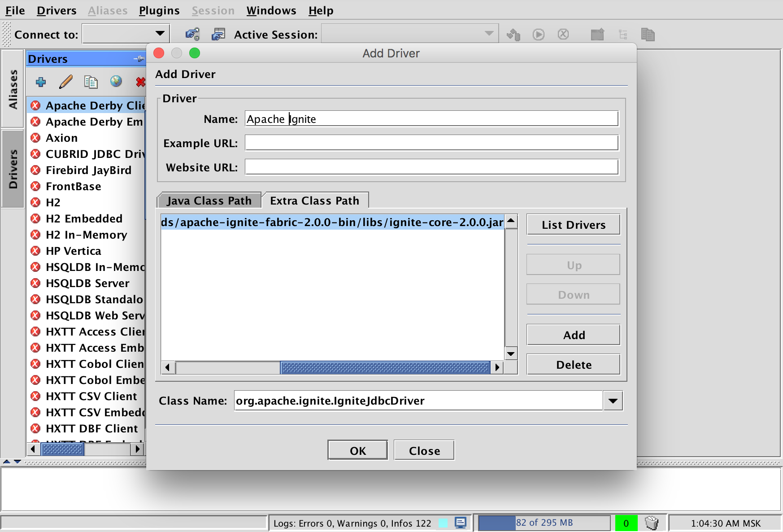This screenshot has width=783, height=532.
Task: Open the Help menu
Action: point(321,10)
